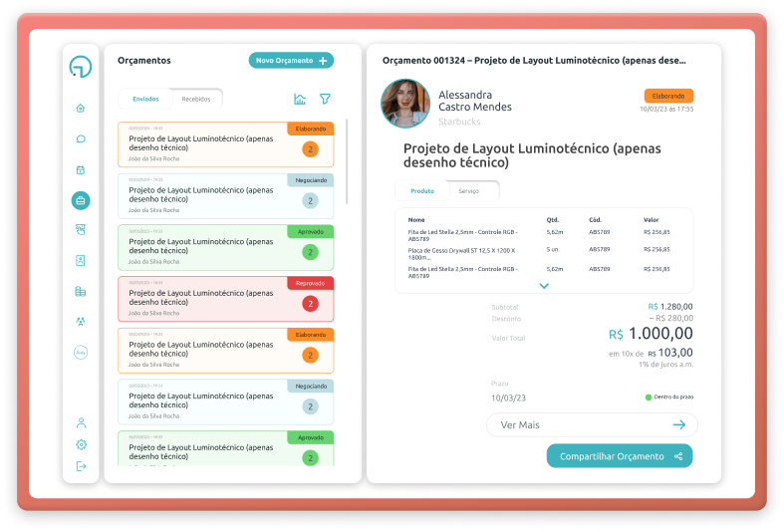Click the Novo Orçamento button
This screenshot has height=532, width=784.
coord(291,61)
